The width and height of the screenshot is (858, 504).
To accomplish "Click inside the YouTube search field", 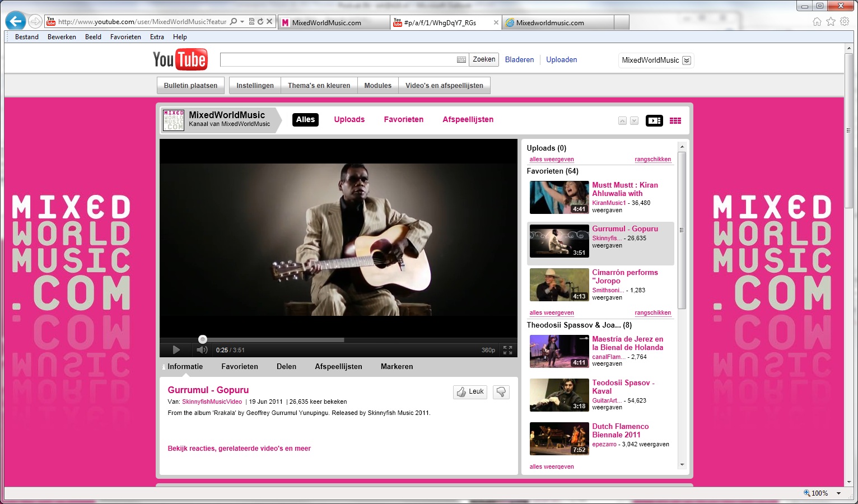I will coord(338,59).
